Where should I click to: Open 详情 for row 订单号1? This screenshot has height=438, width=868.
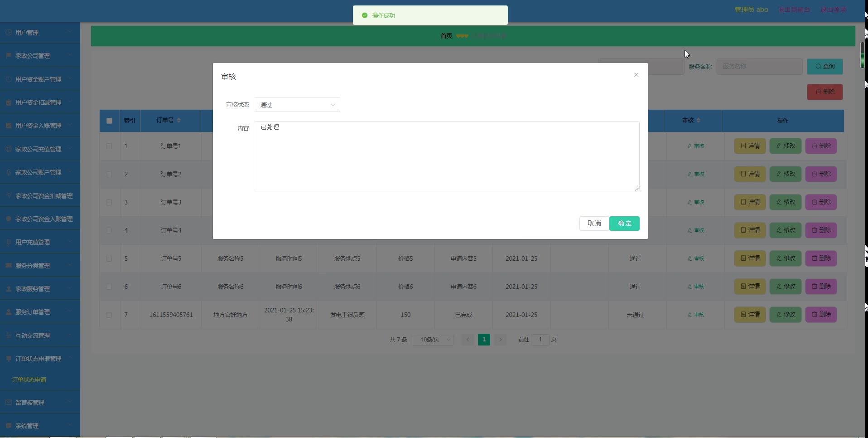(x=750, y=146)
